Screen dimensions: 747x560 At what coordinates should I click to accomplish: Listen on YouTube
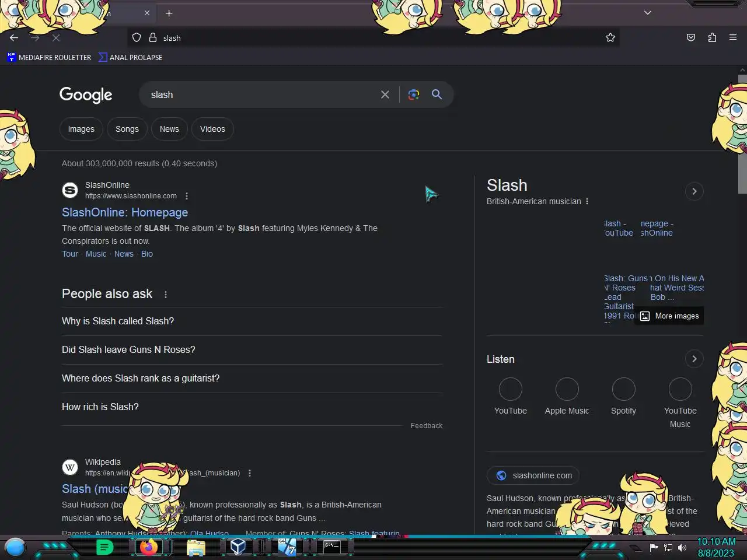click(511, 397)
